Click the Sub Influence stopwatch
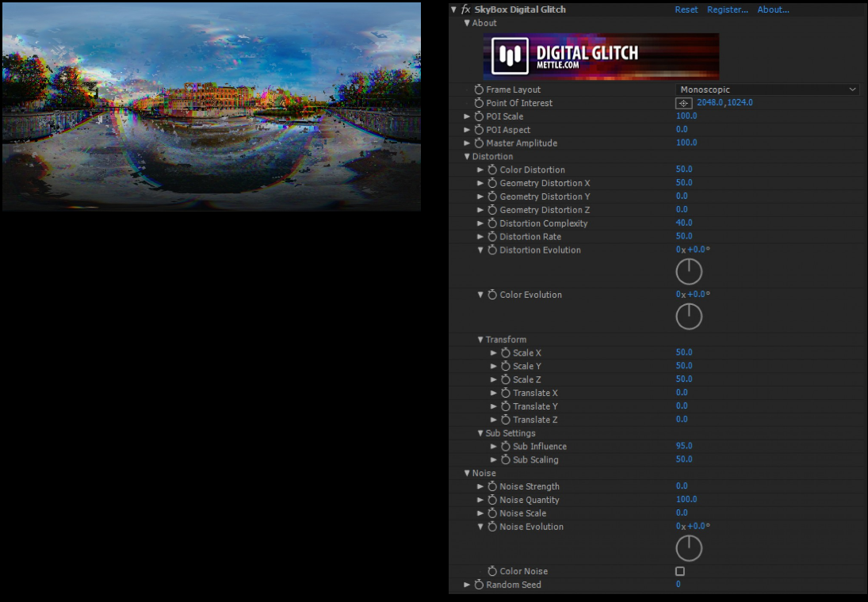 click(x=506, y=447)
